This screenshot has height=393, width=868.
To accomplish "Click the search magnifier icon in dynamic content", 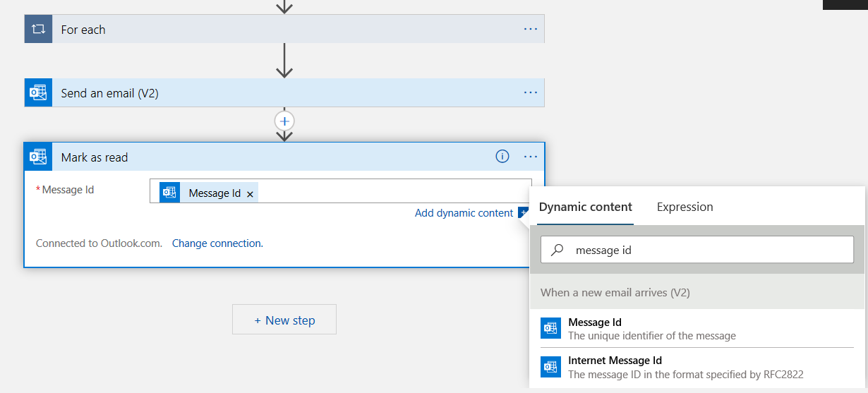I will pyautogui.click(x=557, y=250).
